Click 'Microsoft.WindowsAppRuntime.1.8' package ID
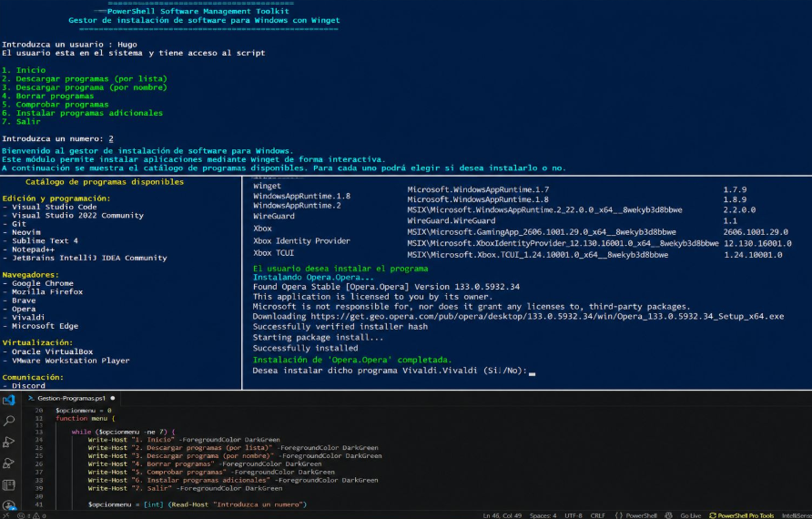This screenshot has width=812, height=519. click(x=478, y=199)
